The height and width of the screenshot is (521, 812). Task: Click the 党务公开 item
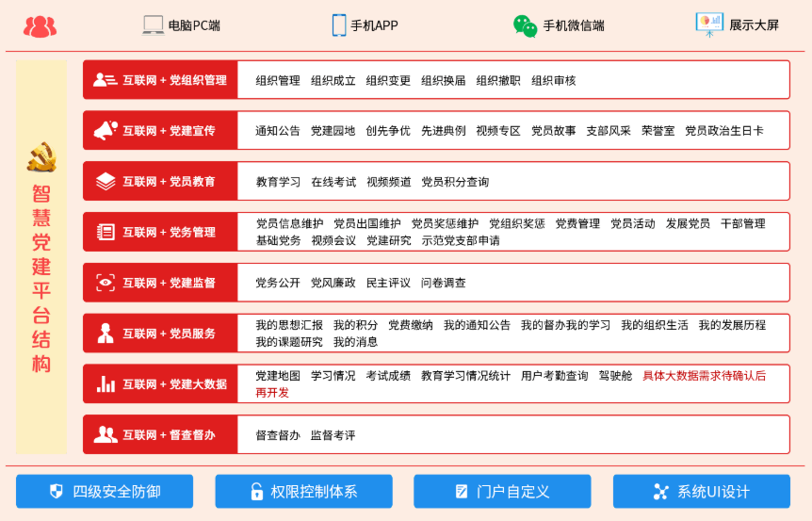pyautogui.click(x=278, y=283)
